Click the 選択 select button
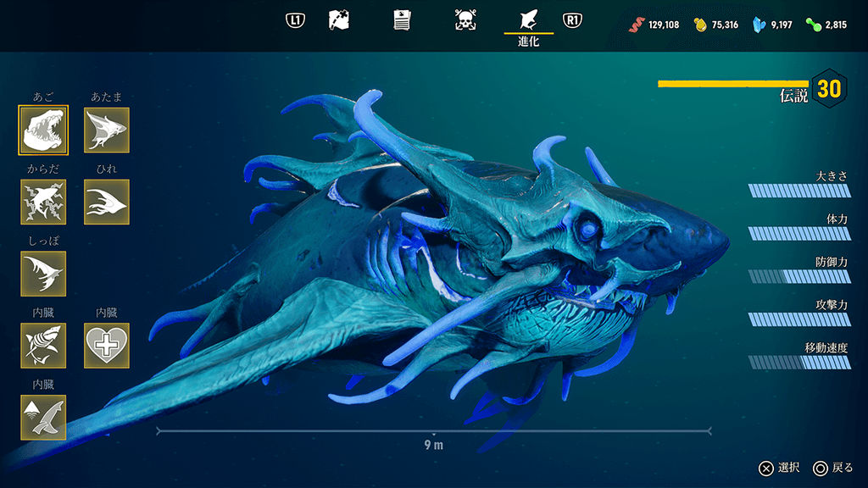This screenshot has height=488, width=868. pyautogui.click(x=778, y=468)
